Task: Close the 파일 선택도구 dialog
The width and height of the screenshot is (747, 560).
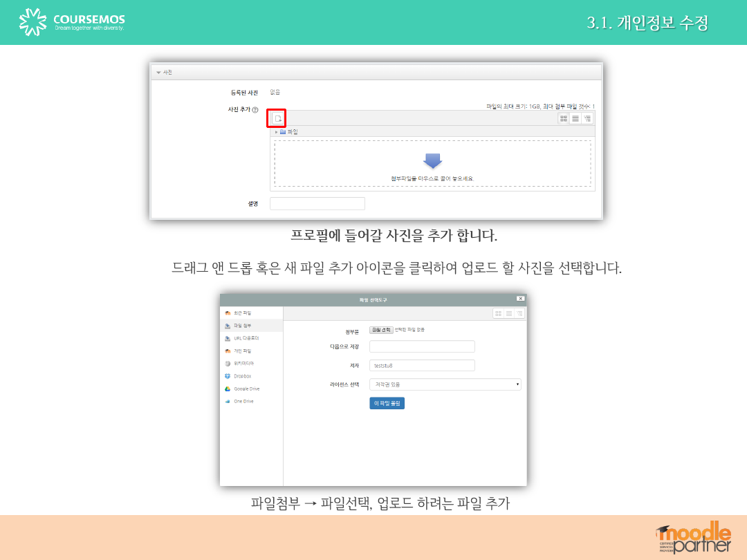Action: 520,298
